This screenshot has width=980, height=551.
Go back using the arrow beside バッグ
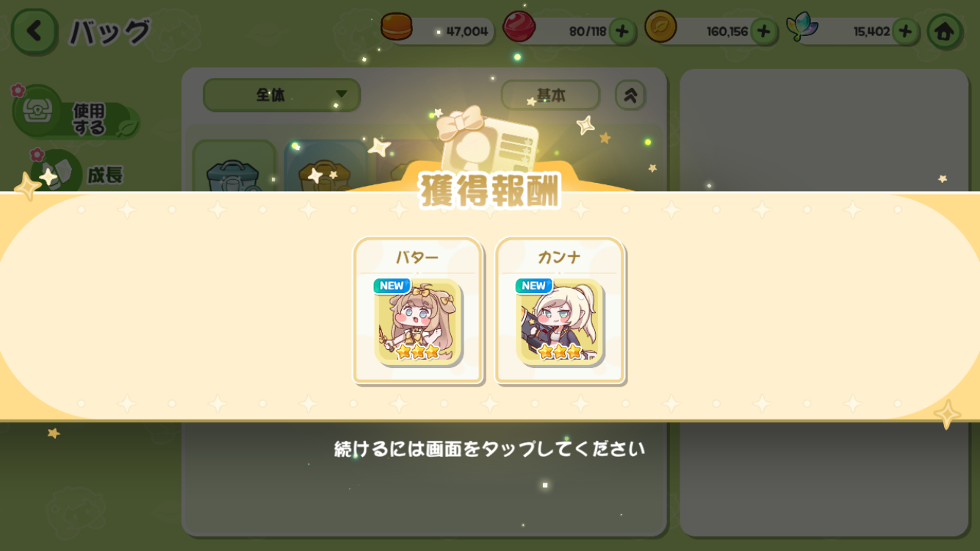coord(34,31)
